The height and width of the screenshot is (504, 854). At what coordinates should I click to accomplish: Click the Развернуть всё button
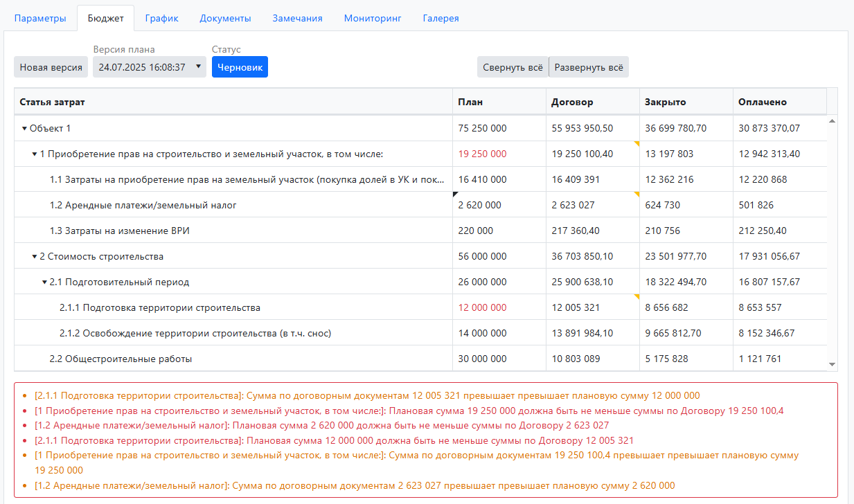589,67
